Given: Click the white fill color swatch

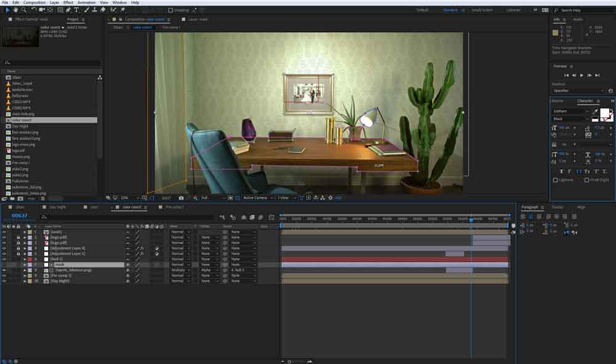Looking at the screenshot, I should pyautogui.click(x=604, y=113).
